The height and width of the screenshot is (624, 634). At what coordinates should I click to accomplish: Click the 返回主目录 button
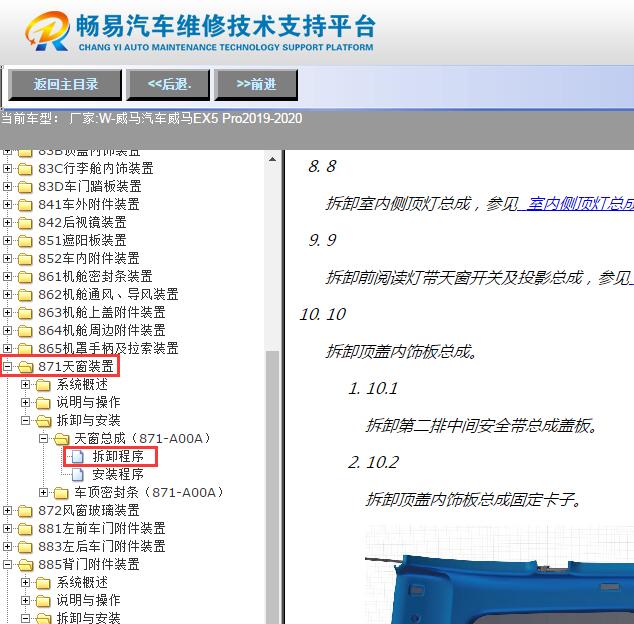pos(65,85)
